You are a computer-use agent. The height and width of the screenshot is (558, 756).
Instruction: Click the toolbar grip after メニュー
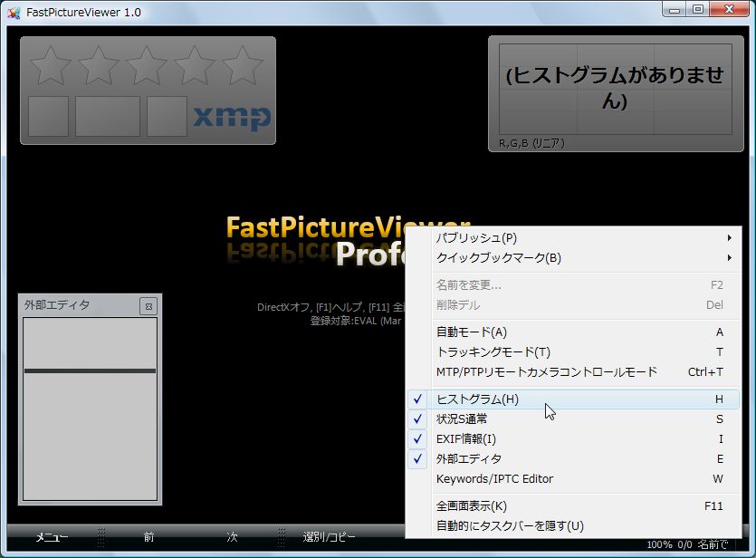pos(100,537)
